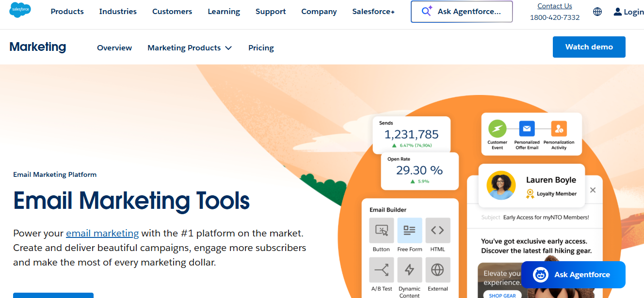Select the External globe icon

click(437, 270)
